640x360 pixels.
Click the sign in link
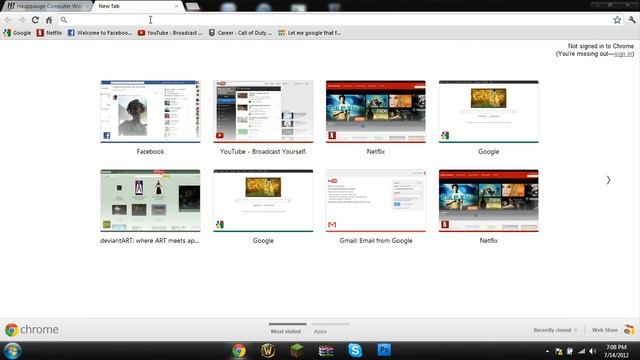(x=623, y=54)
